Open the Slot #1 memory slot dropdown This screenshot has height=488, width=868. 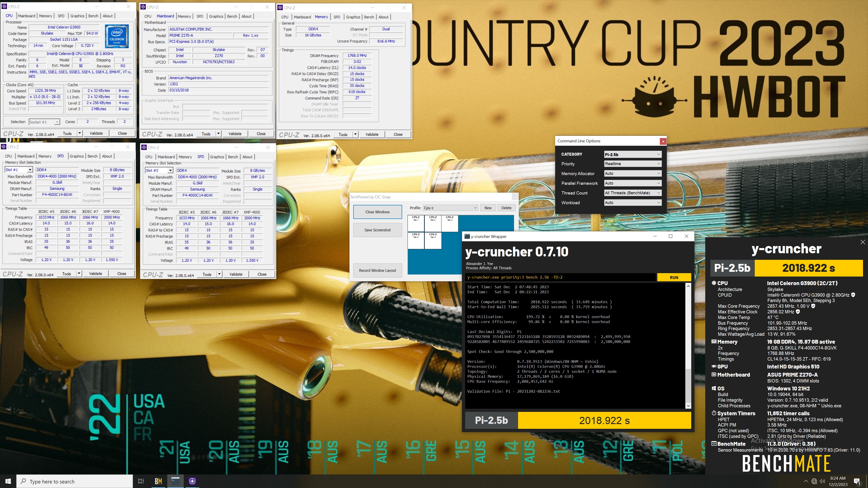pyautogui.click(x=19, y=170)
